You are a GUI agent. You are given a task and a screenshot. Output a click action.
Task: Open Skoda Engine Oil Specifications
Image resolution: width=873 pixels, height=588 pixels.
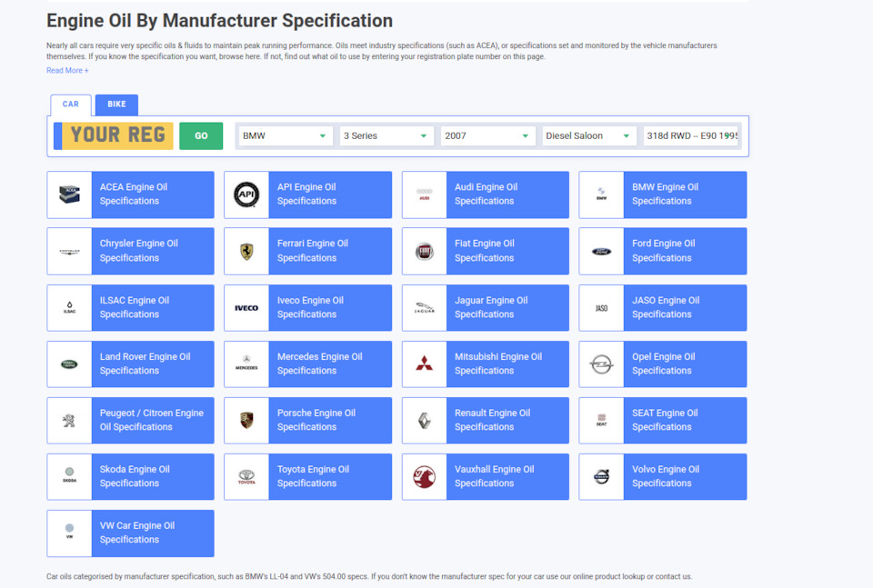130,477
